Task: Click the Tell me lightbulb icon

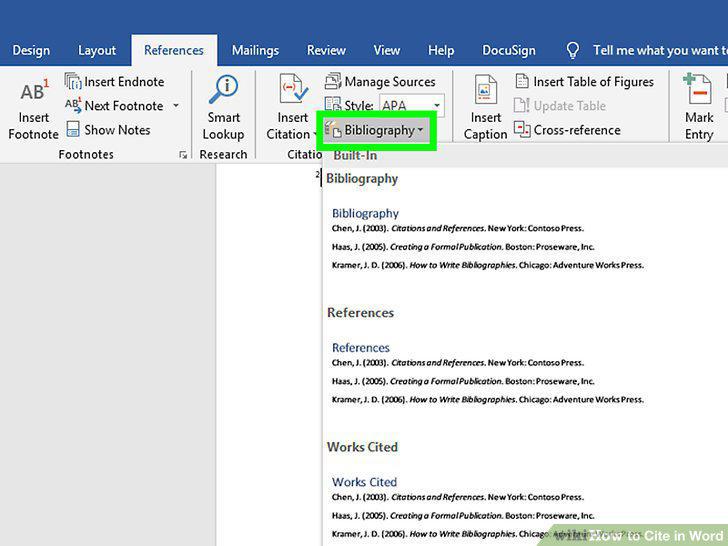Action: point(572,50)
